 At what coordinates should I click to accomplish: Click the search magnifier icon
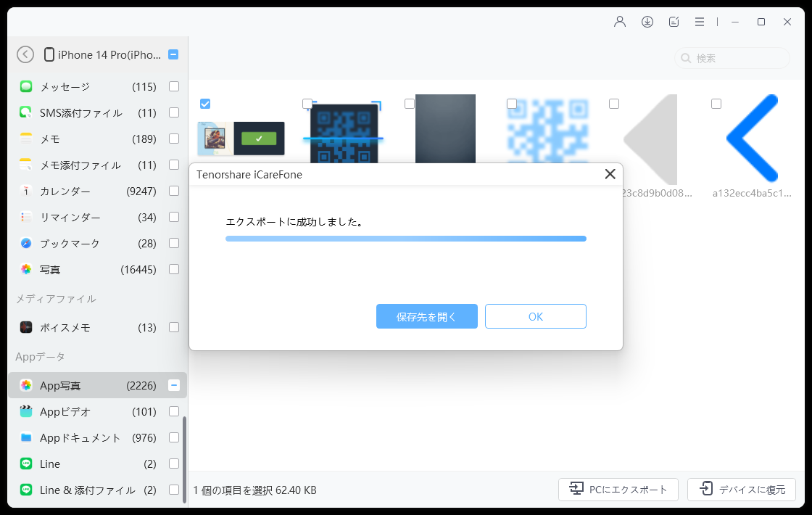(x=686, y=58)
